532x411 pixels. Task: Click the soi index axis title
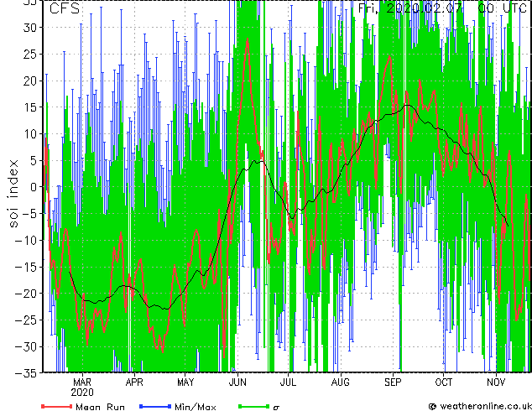[13, 193]
